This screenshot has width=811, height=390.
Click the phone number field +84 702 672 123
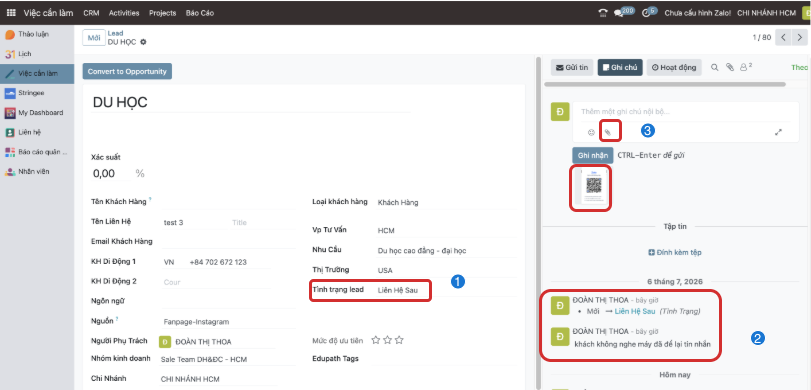tap(229, 262)
